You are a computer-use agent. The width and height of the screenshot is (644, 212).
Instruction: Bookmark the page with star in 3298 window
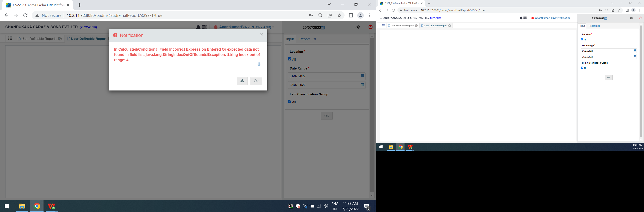(619, 10)
